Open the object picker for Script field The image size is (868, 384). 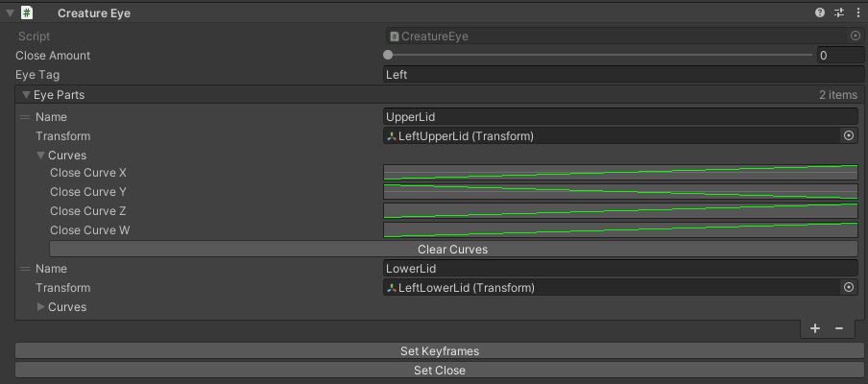point(856,36)
